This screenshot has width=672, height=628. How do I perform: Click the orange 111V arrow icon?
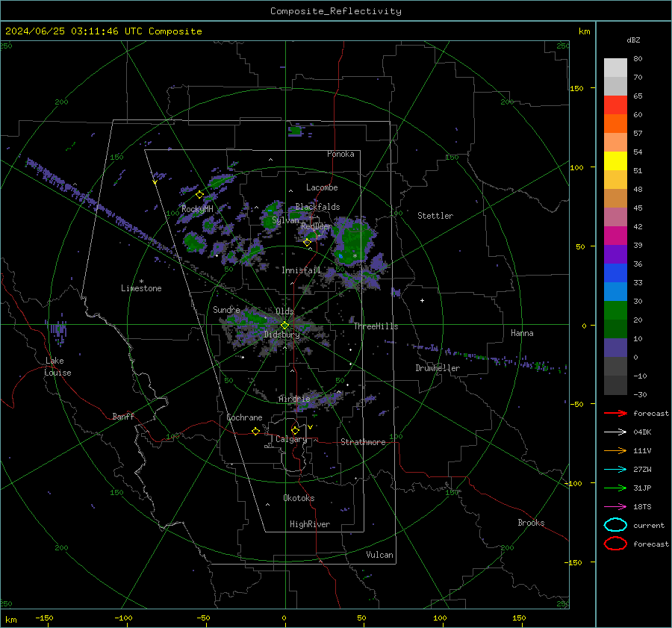[615, 450]
